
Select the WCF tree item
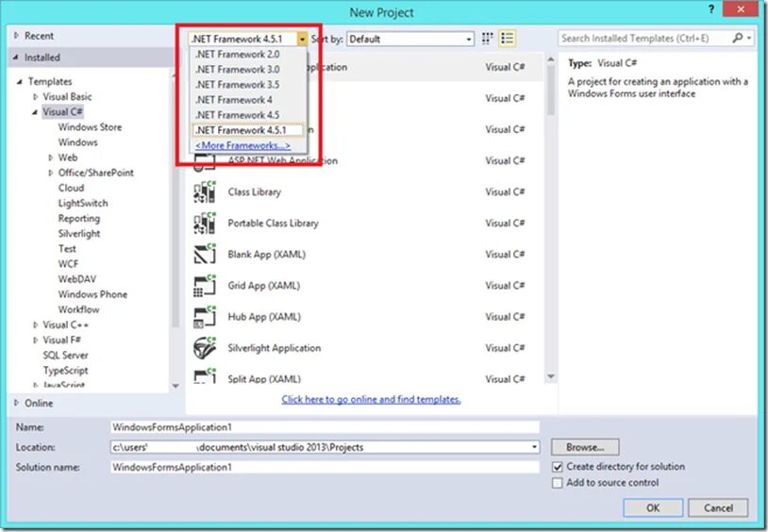[x=68, y=263]
